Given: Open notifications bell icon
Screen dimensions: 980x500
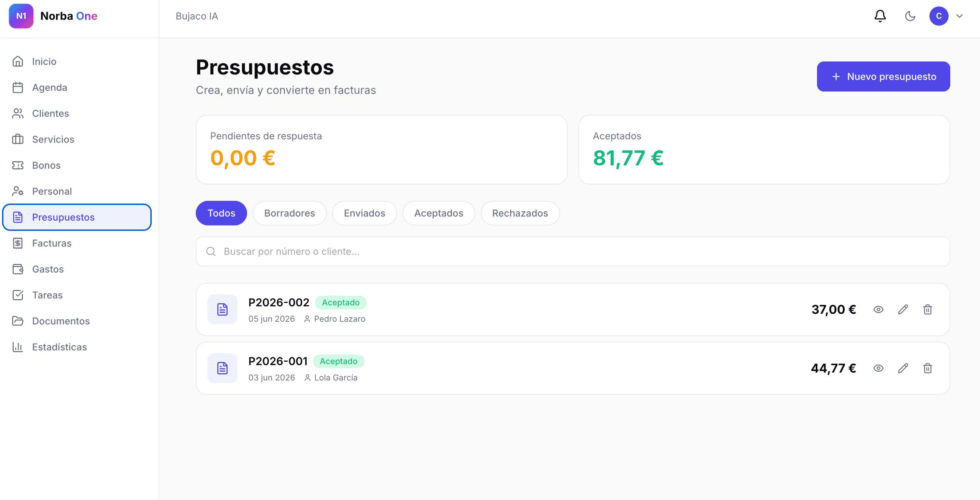Looking at the screenshot, I should point(880,16).
